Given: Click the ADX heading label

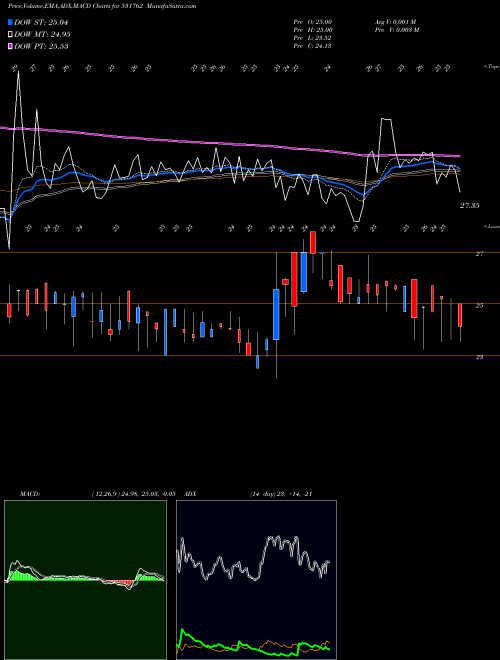Looking at the screenshot, I should pyautogui.click(x=190, y=494).
